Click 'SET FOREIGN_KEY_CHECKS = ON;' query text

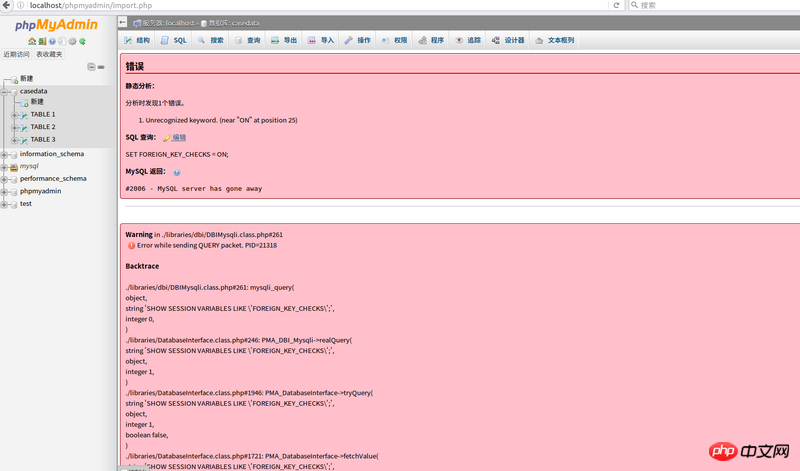click(177, 154)
